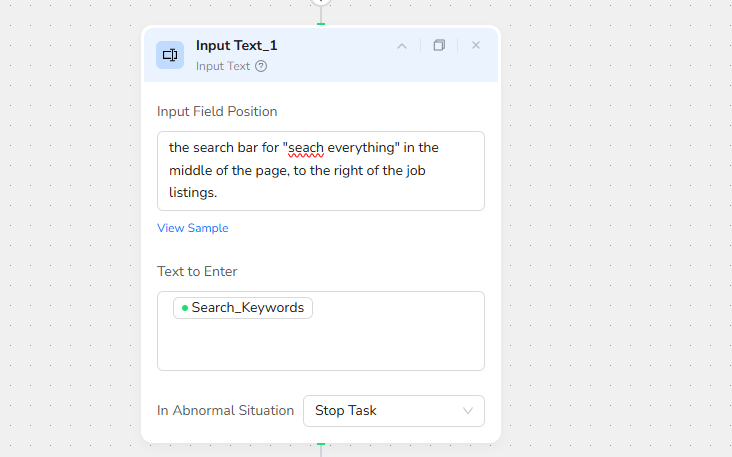The image size is (732, 457).
Task: Click the bottom green connector handle
Action: [321, 443]
